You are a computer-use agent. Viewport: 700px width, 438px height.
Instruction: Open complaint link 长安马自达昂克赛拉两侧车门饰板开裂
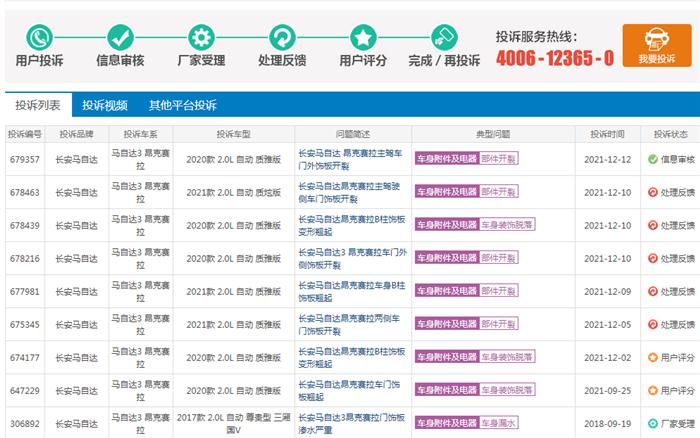coord(349,325)
